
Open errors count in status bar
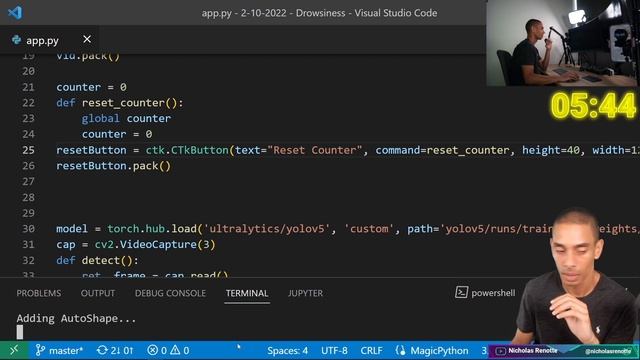pyautogui.click(x=158, y=350)
